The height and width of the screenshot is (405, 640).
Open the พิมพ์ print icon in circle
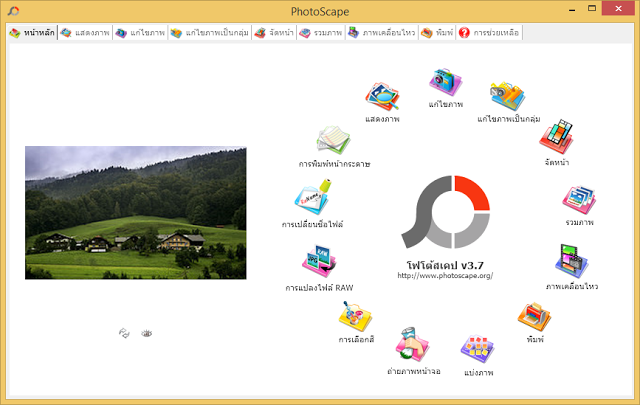534,317
